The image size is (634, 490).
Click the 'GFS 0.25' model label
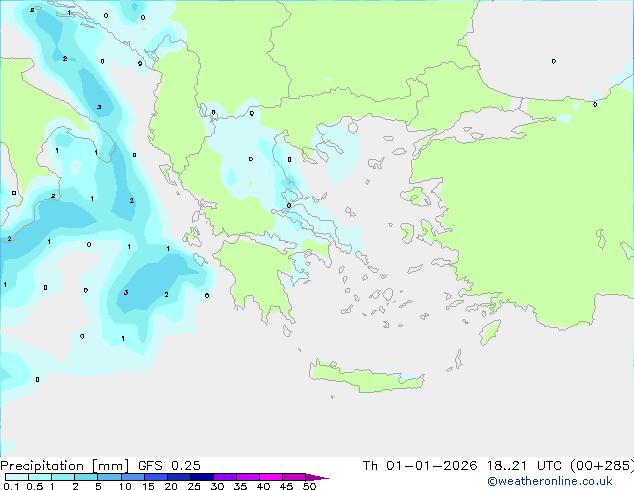pyautogui.click(x=169, y=465)
